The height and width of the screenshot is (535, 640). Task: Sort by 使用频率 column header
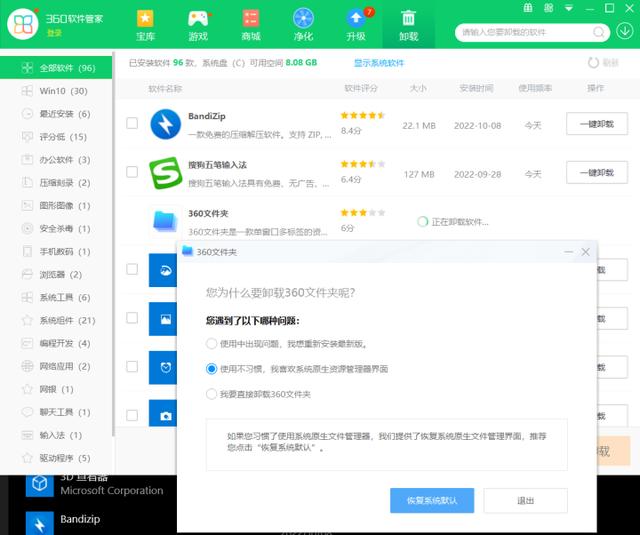[x=535, y=88]
